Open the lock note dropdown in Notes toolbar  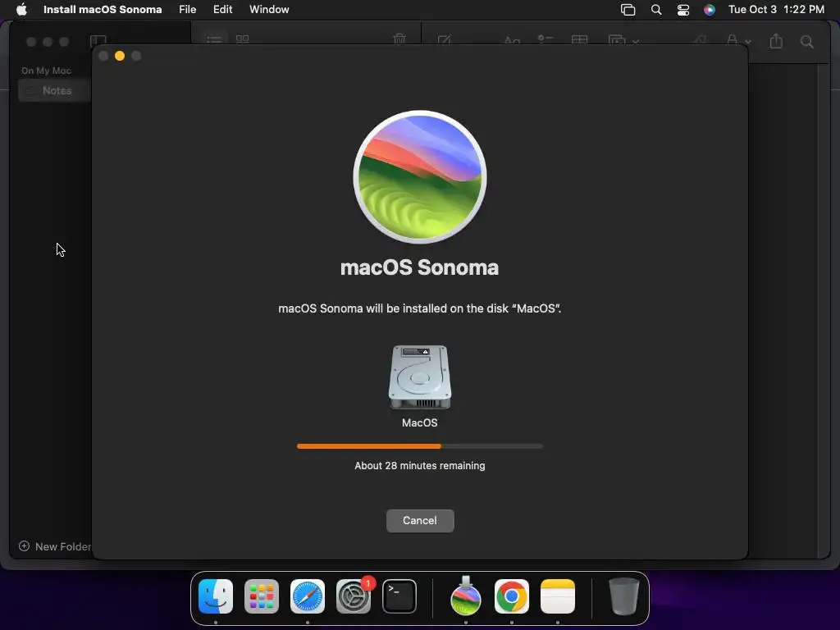pyautogui.click(x=738, y=41)
